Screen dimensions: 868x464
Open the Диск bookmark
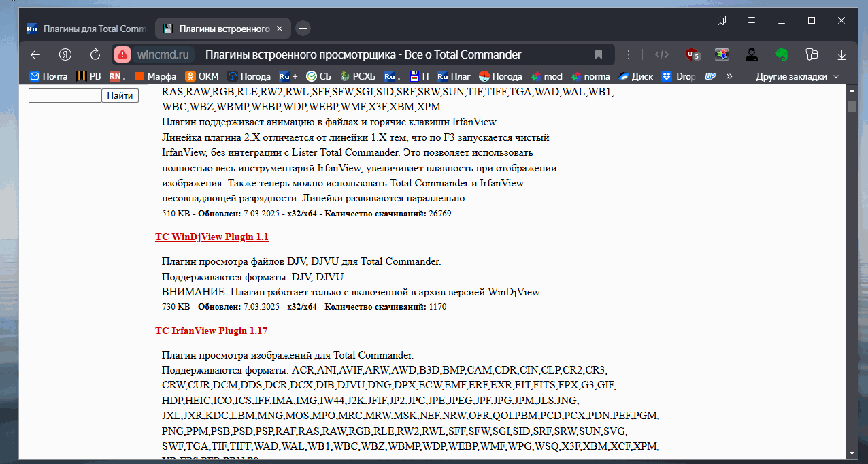(x=636, y=76)
